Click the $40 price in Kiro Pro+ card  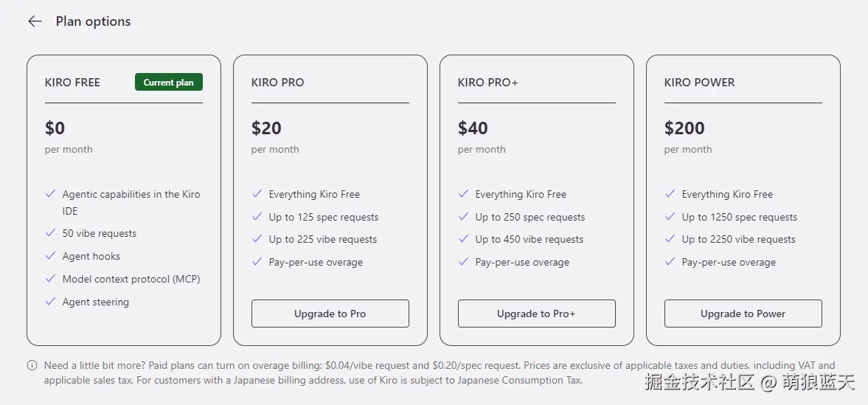coord(473,128)
